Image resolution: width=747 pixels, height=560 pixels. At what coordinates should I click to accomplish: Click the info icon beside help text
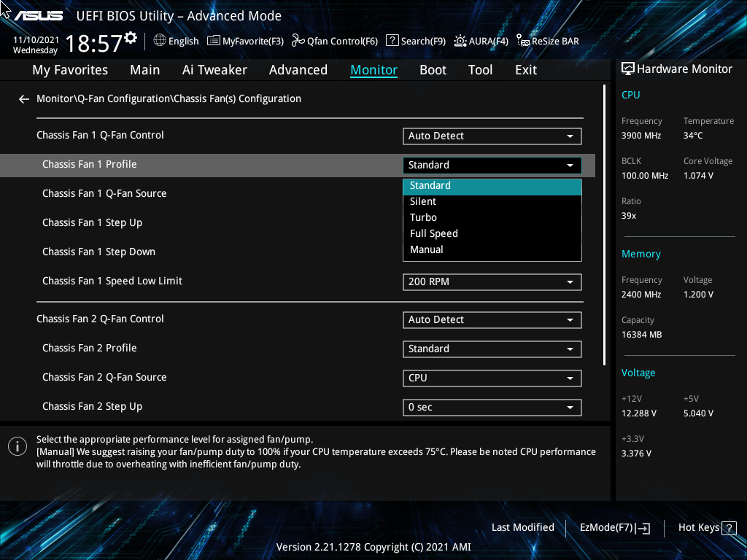pos(18,446)
